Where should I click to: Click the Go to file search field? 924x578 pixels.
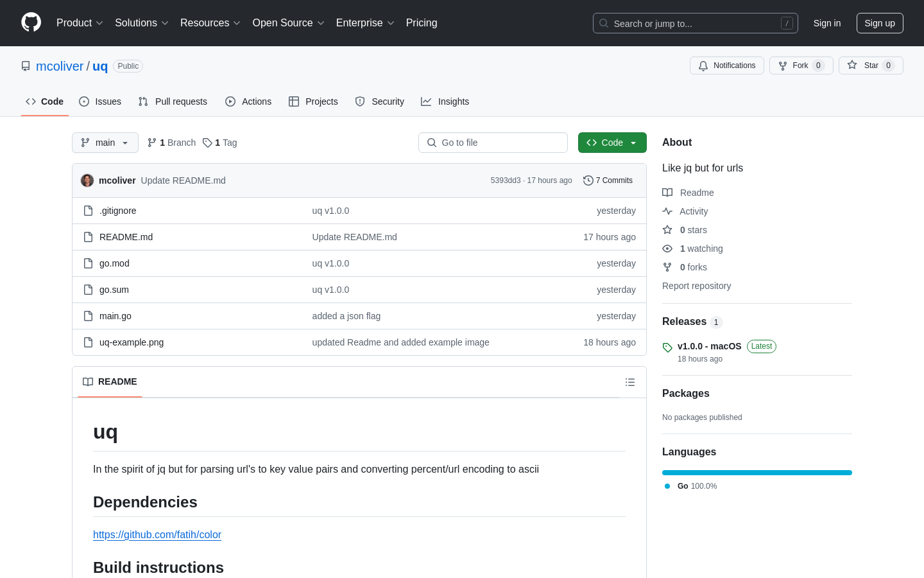(x=493, y=143)
